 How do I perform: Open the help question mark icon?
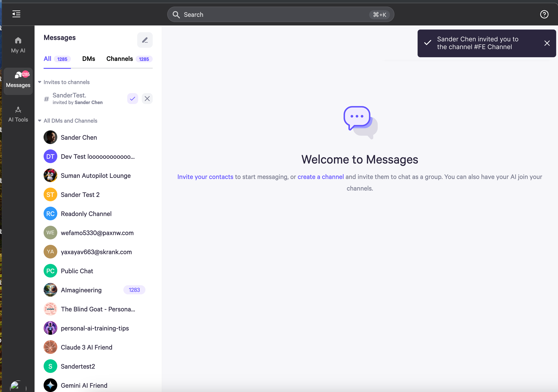pyautogui.click(x=544, y=14)
